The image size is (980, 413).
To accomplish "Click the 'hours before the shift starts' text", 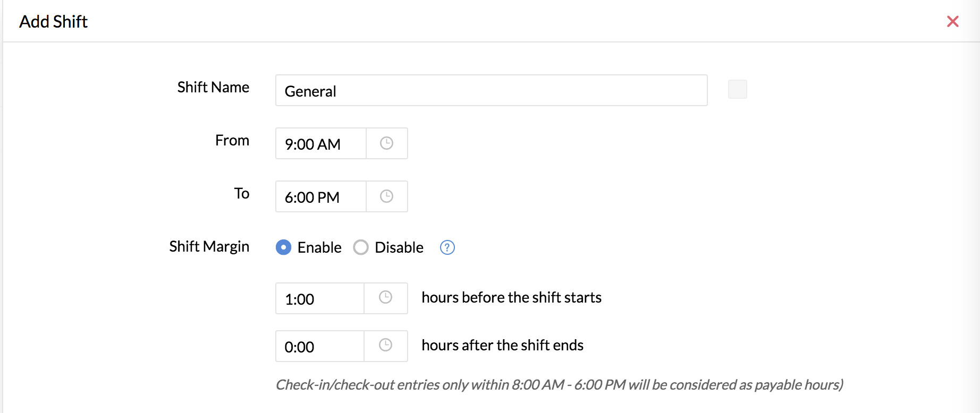I will [511, 297].
